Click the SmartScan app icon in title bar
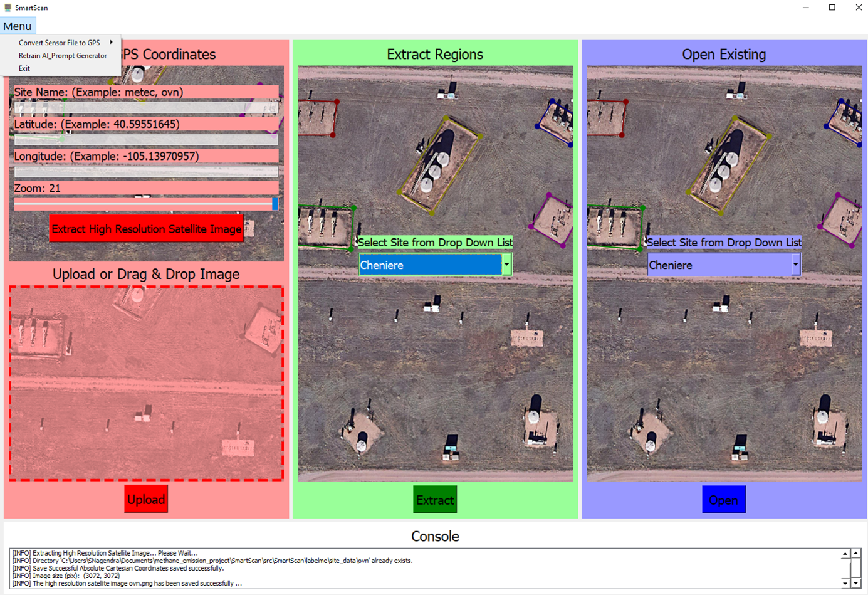Image resolution: width=868 pixels, height=595 pixels. click(8, 8)
